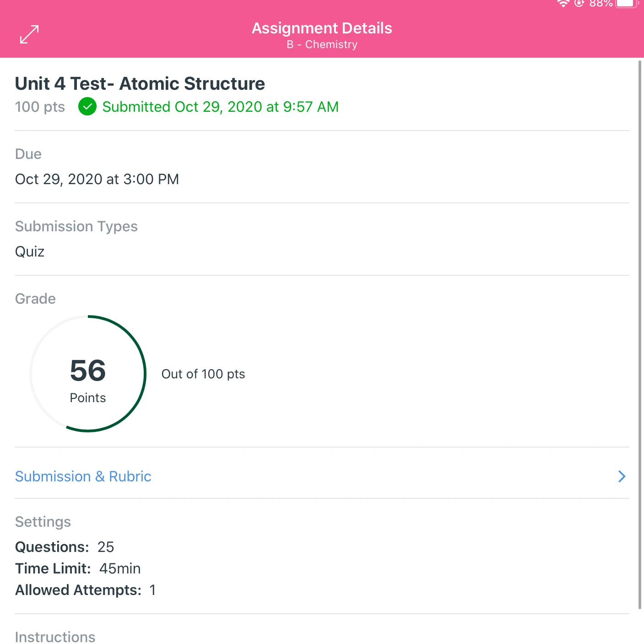The image size is (644, 644).
Task: Click the vertical scrollbar on the right edge
Action: pos(640,334)
